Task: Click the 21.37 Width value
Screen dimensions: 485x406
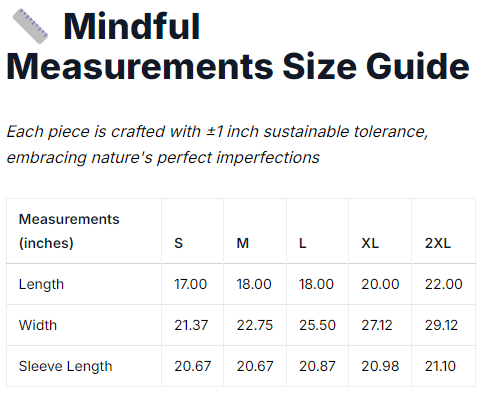Action: pyautogui.click(x=191, y=325)
